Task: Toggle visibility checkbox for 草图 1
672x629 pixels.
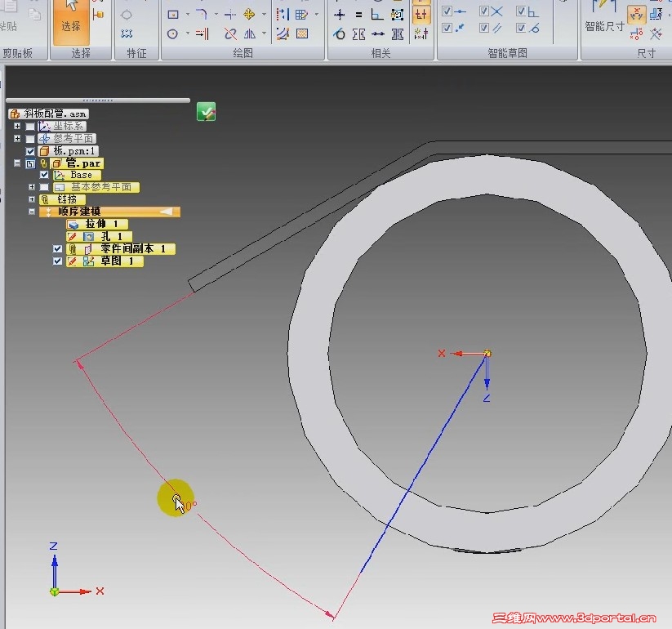Action: (x=57, y=261)
